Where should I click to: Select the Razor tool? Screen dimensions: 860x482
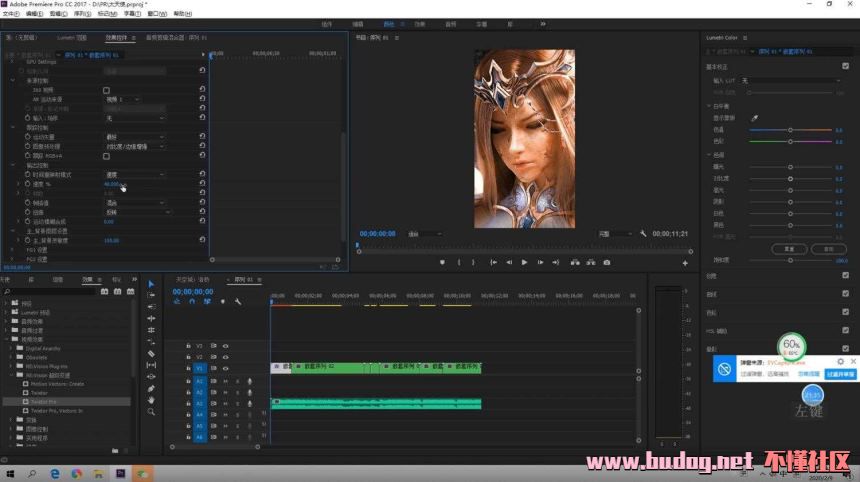tap(151, 354)
